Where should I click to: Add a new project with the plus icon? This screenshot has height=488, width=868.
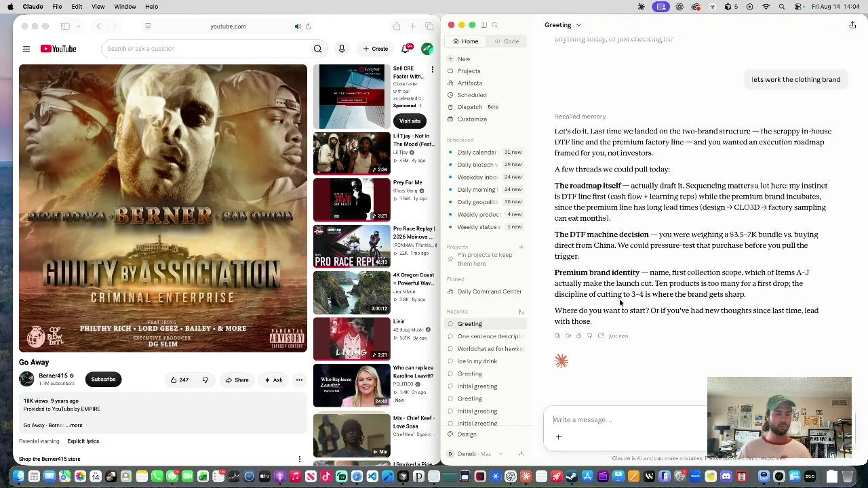(x=521, y=247)
